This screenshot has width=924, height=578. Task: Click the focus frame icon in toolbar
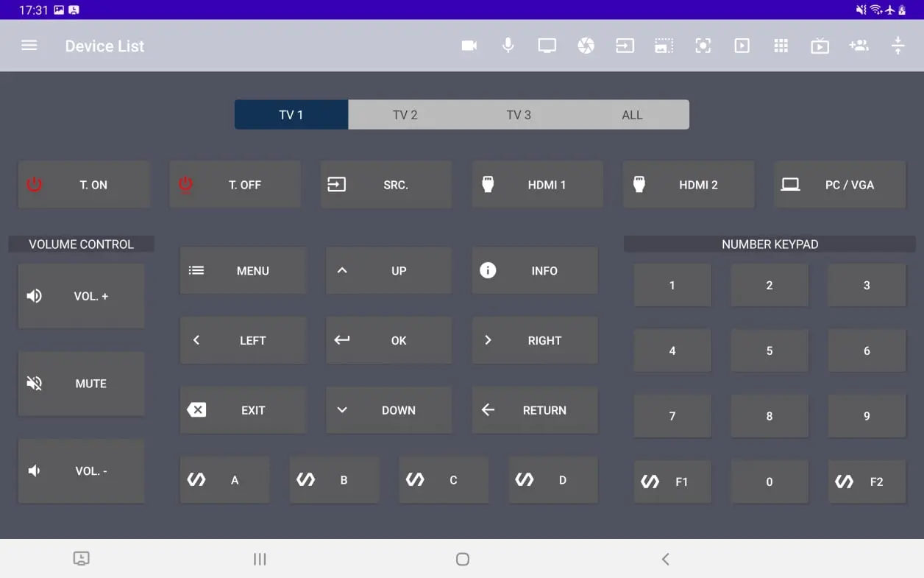pos(703,46)
